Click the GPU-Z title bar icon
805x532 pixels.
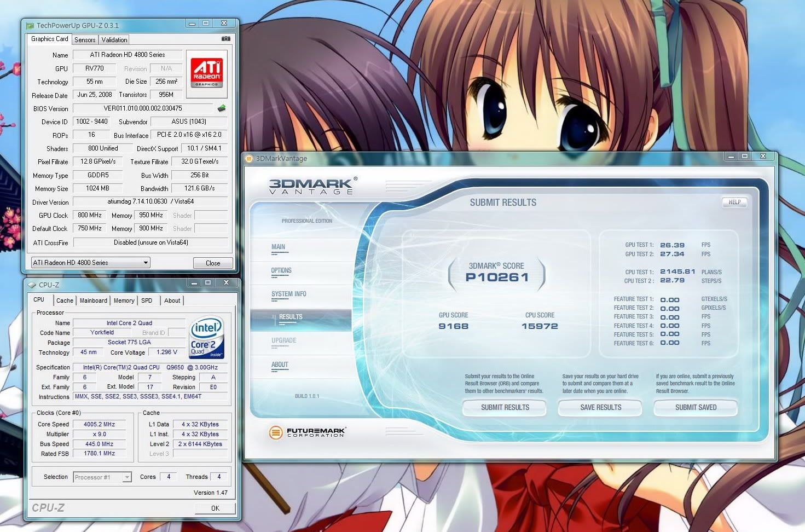coord(30,25)
